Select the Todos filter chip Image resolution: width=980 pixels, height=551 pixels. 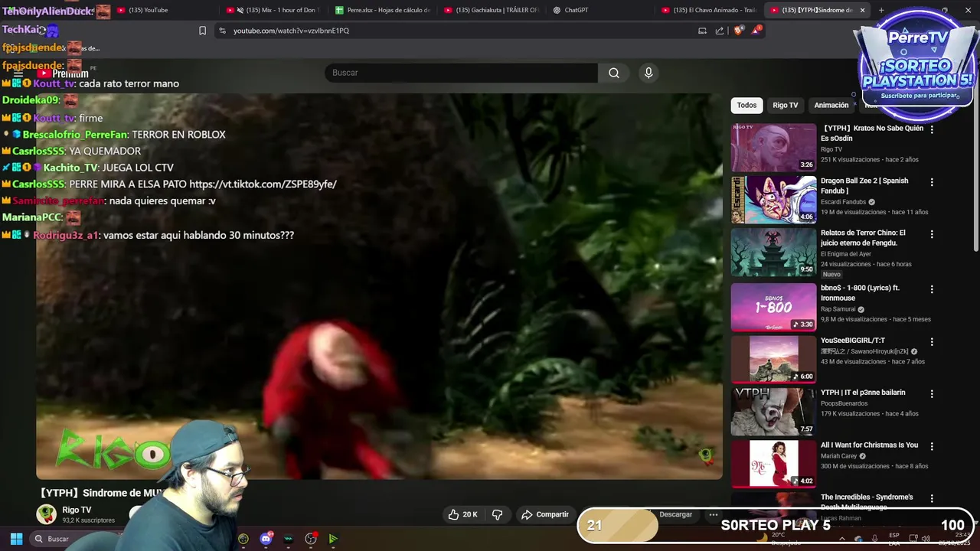[746, 105]
